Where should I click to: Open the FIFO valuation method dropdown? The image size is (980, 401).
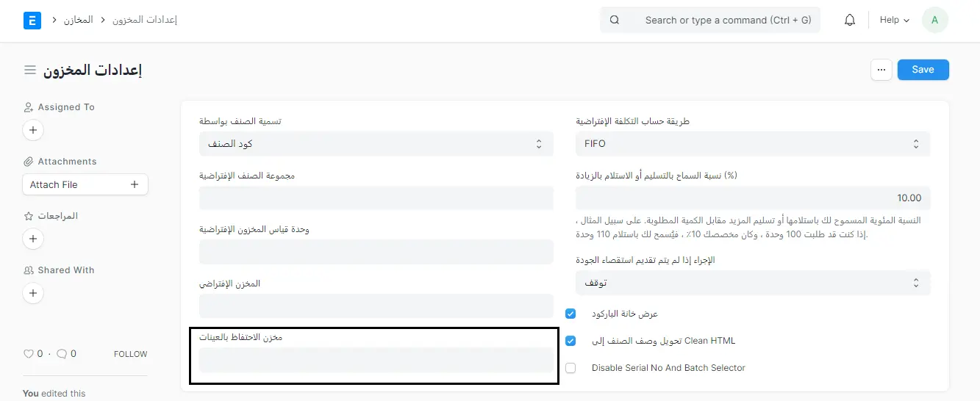pyautogui.click(x=753, y=144)
